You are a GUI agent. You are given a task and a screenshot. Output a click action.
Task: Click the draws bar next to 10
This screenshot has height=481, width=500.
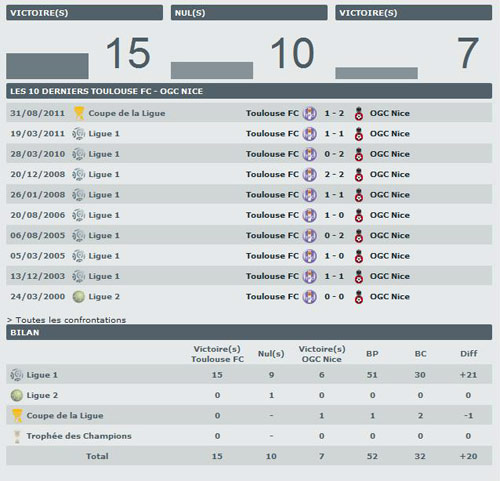(x=212, y=70)
